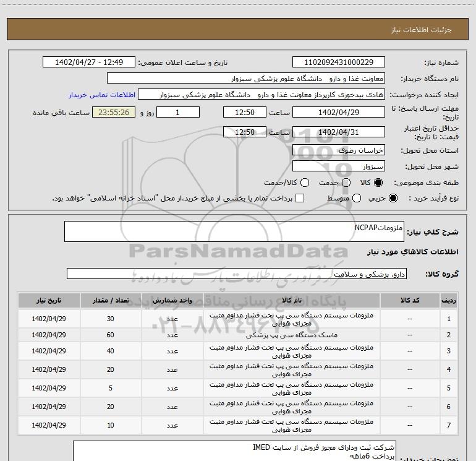Screen dimensions: 476x461
Task: Select row 1 item name cell
Action: coord(292,319)
